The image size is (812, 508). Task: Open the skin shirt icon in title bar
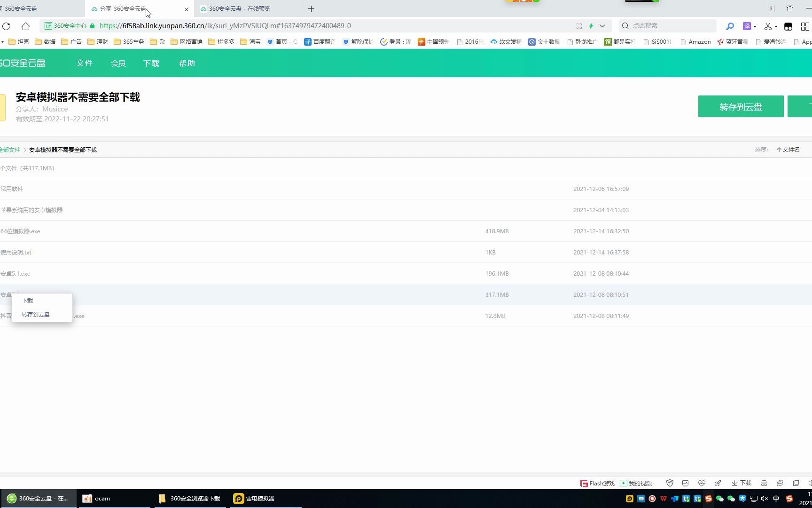click(790, 8)
